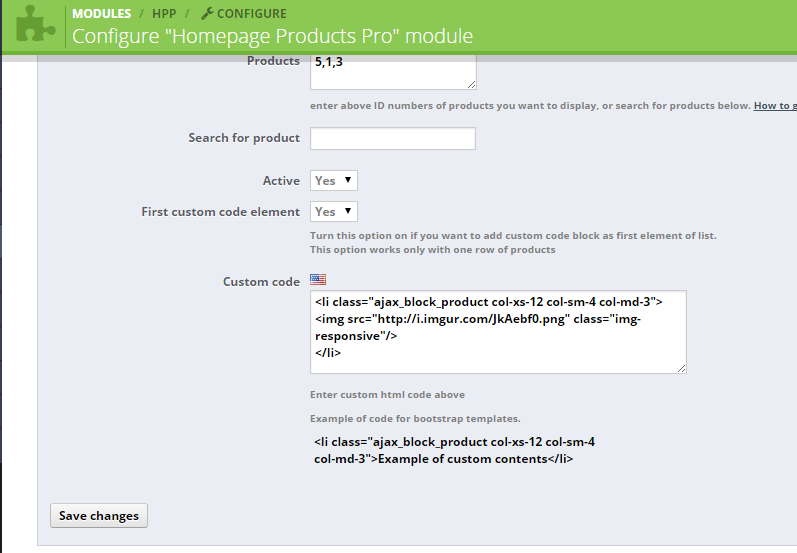The width and height of the screenshot is (797, 553).
Task: Click the Configure "Homepage Products Pro" page title
Action: pos(272,37)
